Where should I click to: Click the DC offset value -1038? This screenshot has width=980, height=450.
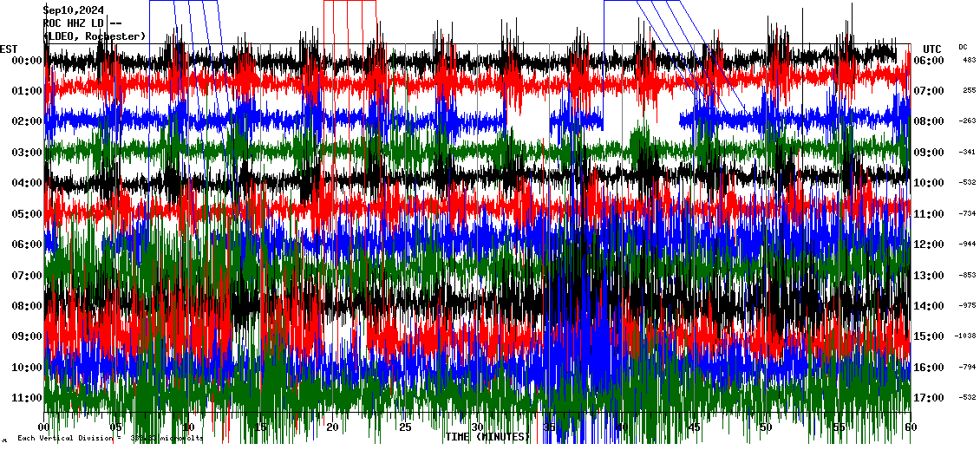966,336
